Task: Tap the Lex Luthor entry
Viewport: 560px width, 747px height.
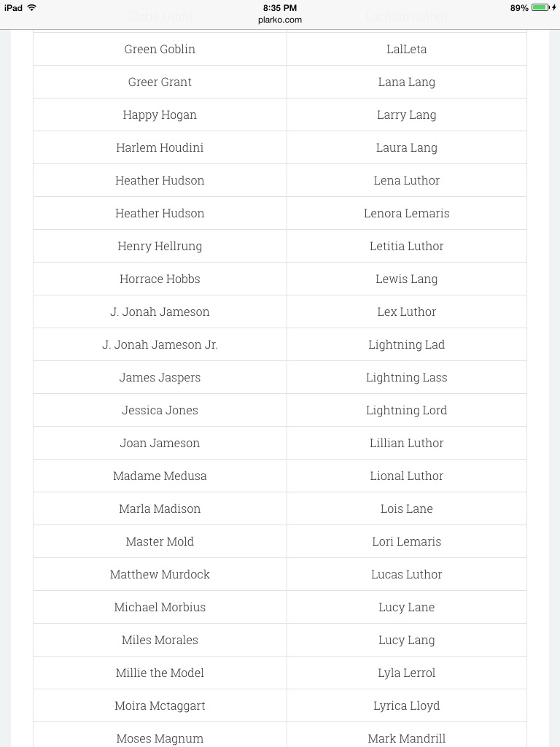Action: pyautogui.click(x=407, y=311)
